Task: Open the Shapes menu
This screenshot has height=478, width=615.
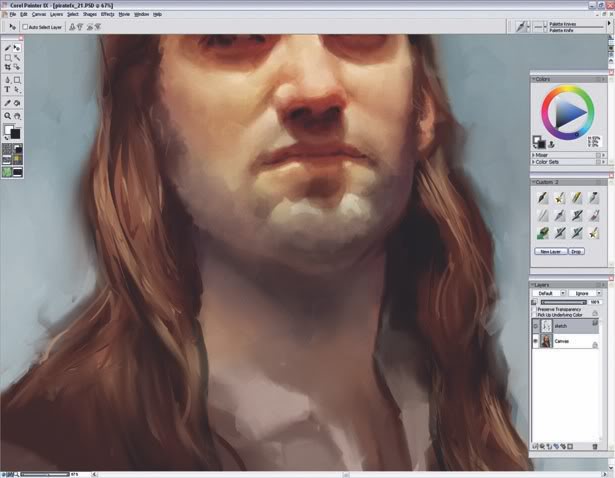Action: [x=89, y=14]
